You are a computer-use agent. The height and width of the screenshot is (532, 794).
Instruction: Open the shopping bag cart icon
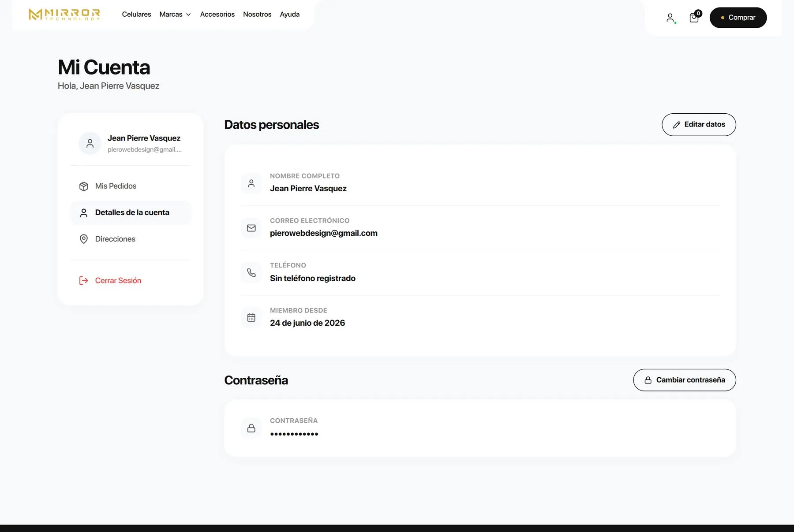coord(694,17)
